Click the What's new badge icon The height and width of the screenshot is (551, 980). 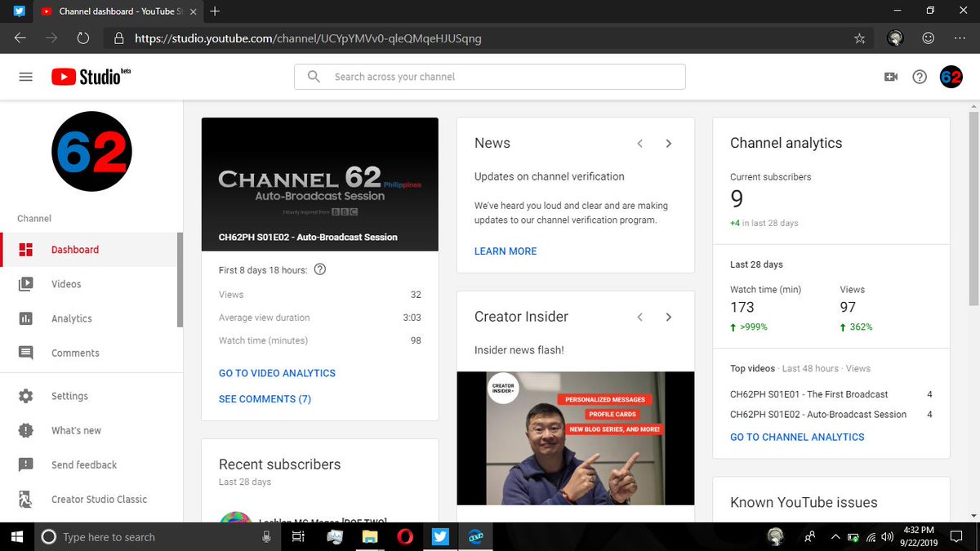coord(26,430)
